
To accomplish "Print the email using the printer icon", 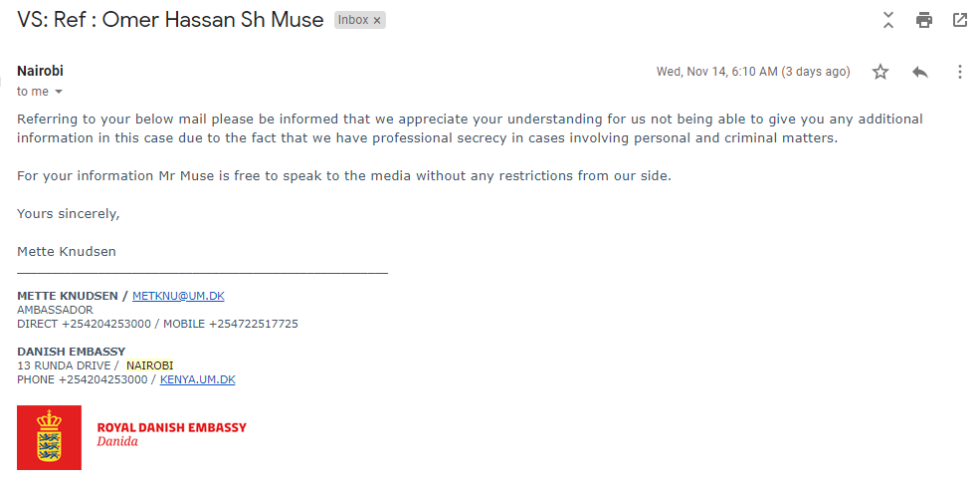I will (923, 20).
